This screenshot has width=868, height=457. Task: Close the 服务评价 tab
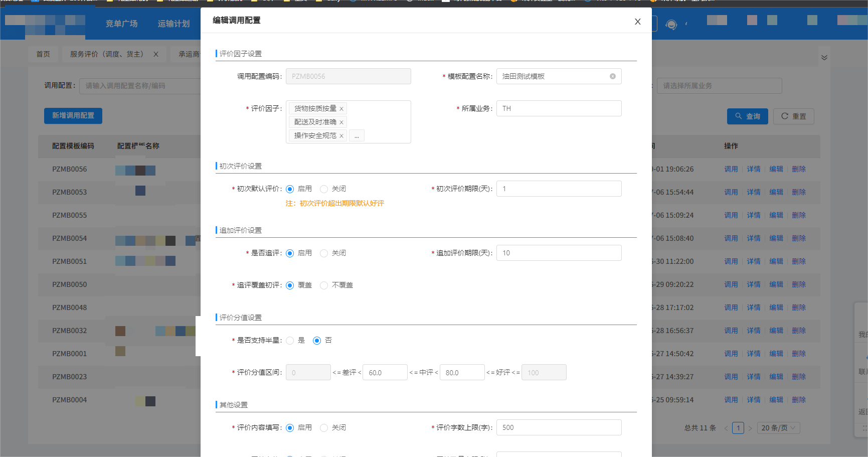click(x=156, y=54)
